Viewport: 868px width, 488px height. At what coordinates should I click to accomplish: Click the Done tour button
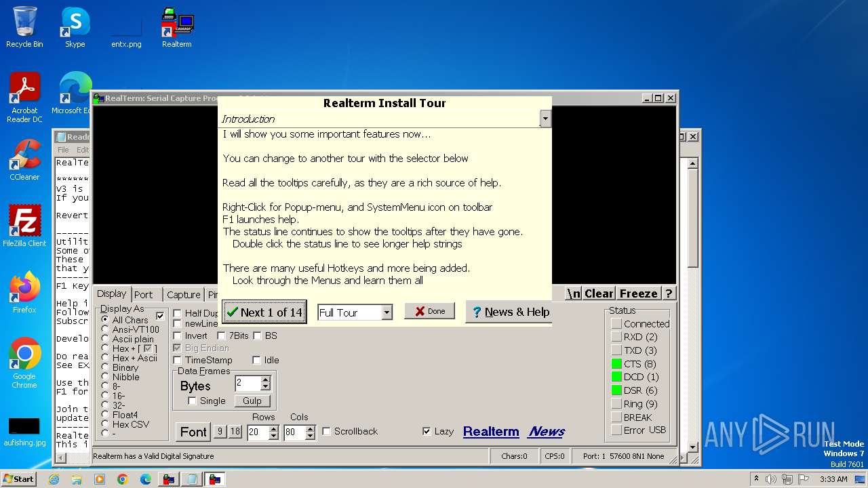pos(429,311)
